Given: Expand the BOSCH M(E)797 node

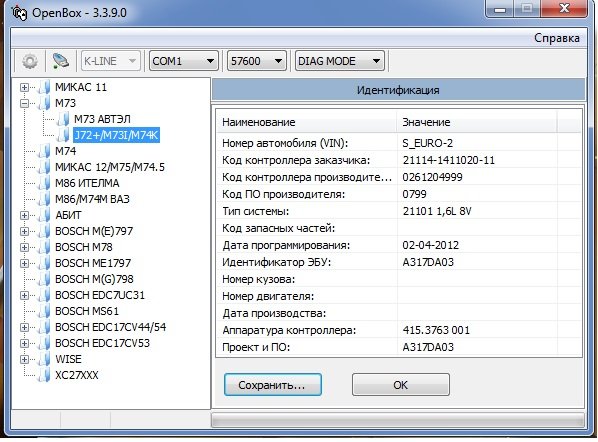Looking at the screenshot, I should click(x=24, y=231).
